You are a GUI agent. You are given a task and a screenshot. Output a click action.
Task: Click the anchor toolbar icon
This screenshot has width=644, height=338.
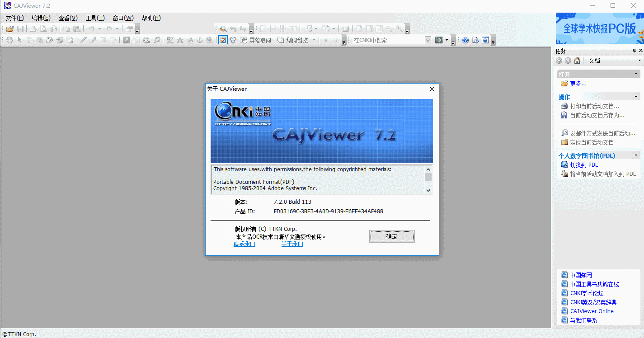point(200,40)
